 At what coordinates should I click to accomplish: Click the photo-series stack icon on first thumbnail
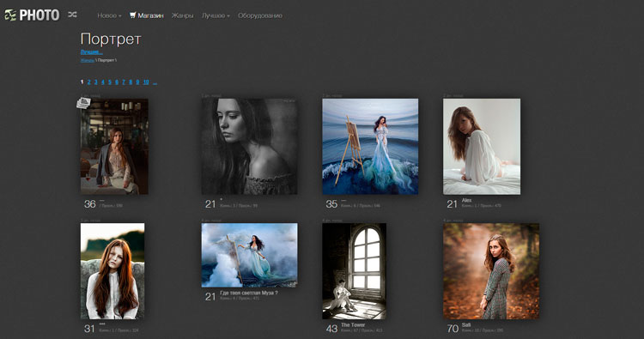[83, 103]
